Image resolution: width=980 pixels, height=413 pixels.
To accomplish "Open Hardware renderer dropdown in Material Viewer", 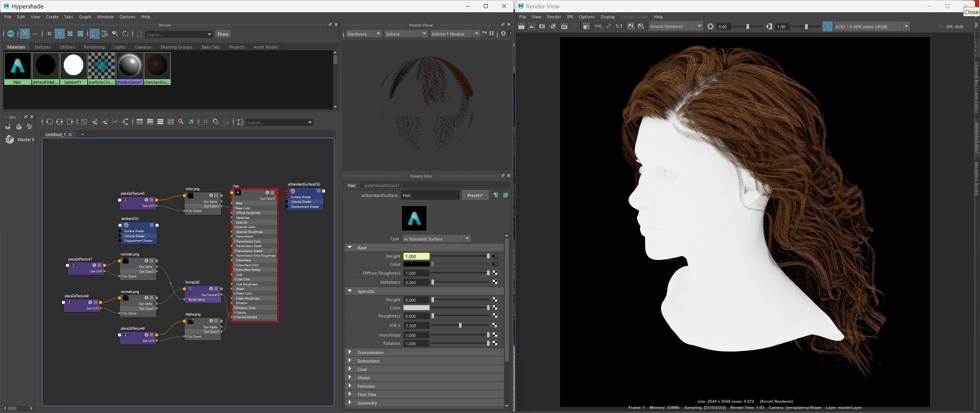I will click(364, 34).
